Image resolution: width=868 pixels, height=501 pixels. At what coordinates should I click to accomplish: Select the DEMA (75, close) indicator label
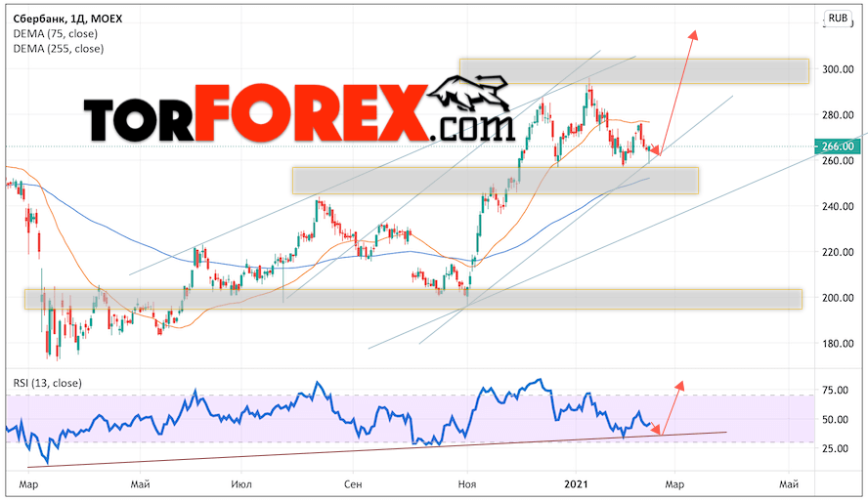pyautogui.click(x=56, y=34)
